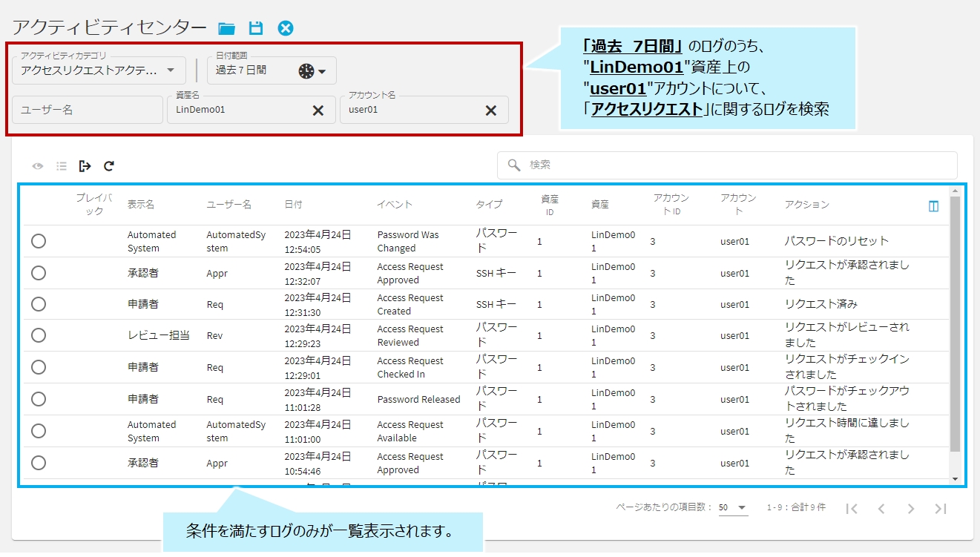Viewport: 980px width, 557px height.
Task: Open the activity category dropdown
Action: click(99, 70)
